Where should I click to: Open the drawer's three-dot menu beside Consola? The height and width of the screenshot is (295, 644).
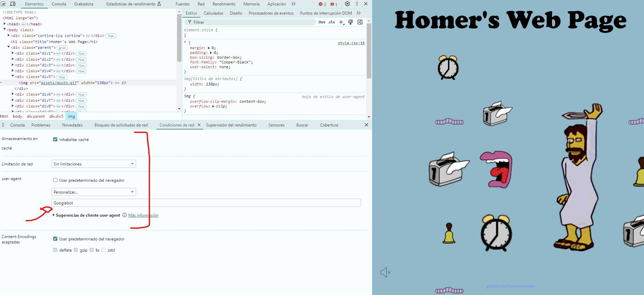3,125
